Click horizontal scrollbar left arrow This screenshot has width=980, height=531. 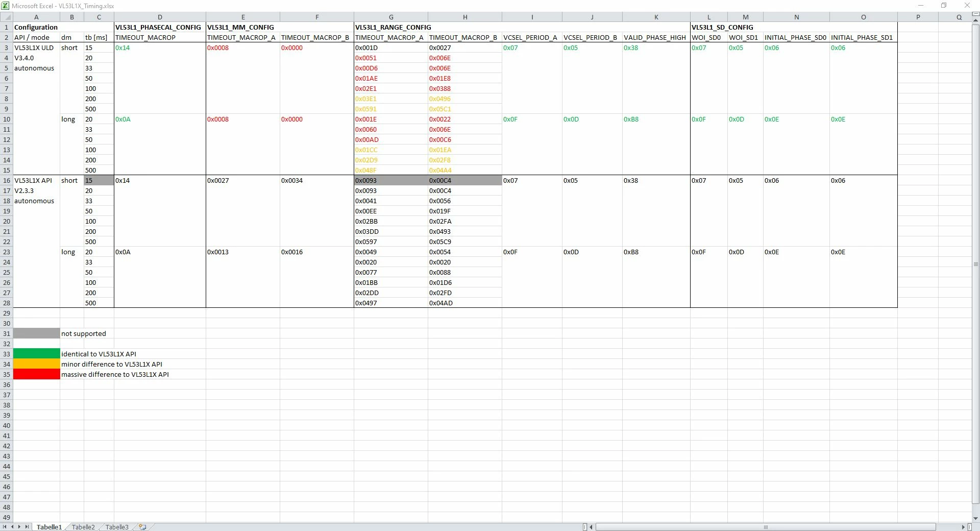[591, 527]
